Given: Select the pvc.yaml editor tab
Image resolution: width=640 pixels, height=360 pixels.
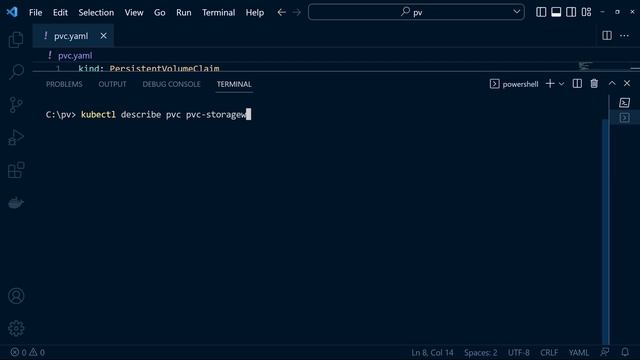Looking at the screenshot, I should 73,36.
